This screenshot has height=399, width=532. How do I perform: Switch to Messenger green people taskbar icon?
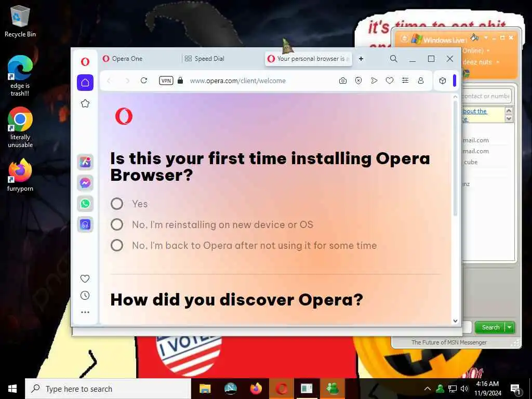[x=332, y=389]
